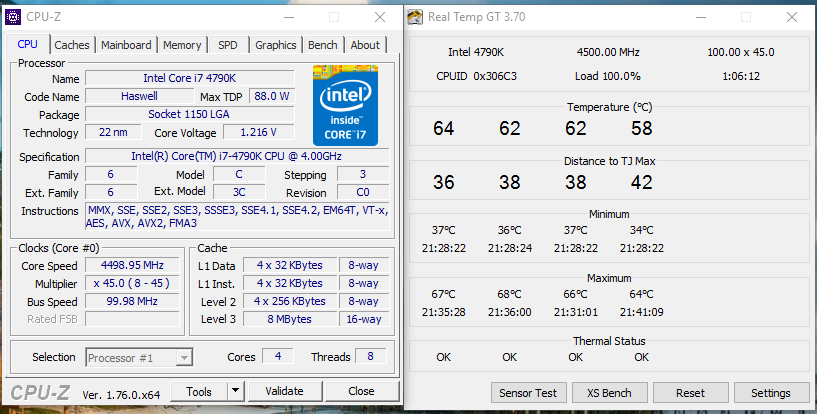Click the Cores count value 4
The image size is (817, 414).
pyautogui.click(x=278, y=356)
